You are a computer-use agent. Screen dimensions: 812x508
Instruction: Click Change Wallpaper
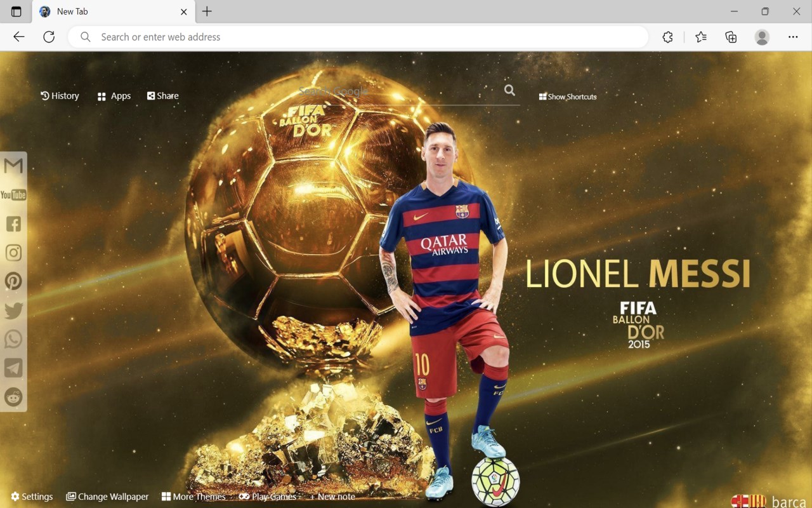tap(107, 497)
